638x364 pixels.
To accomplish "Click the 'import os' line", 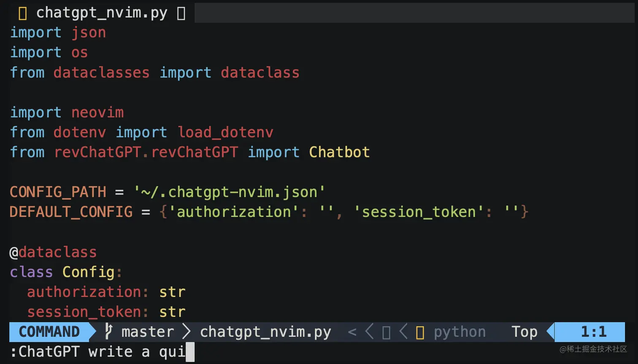I will (49, 52).
